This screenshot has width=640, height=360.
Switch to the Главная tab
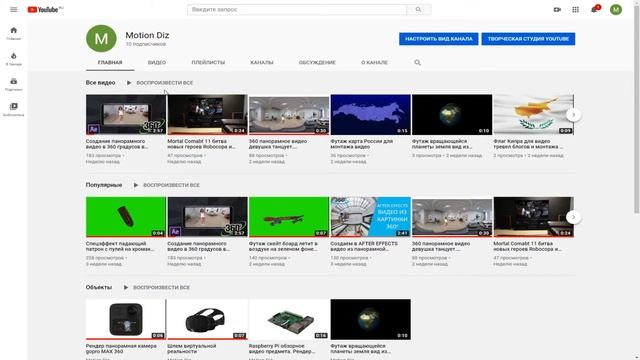click(110, 62)
